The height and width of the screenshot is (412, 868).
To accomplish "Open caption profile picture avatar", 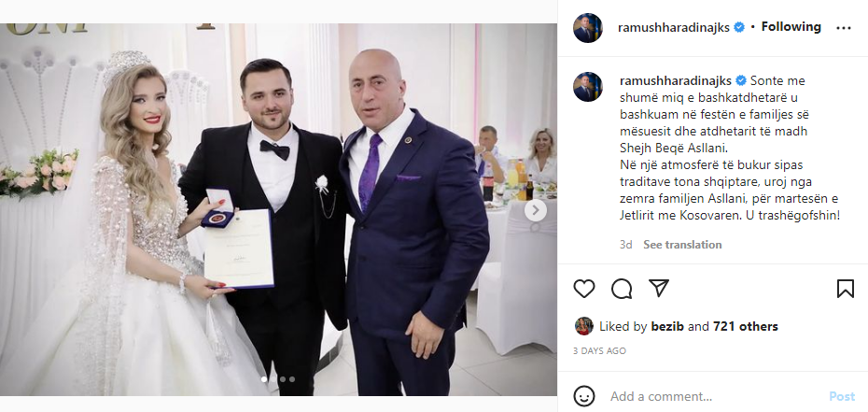I will point(587,86).
